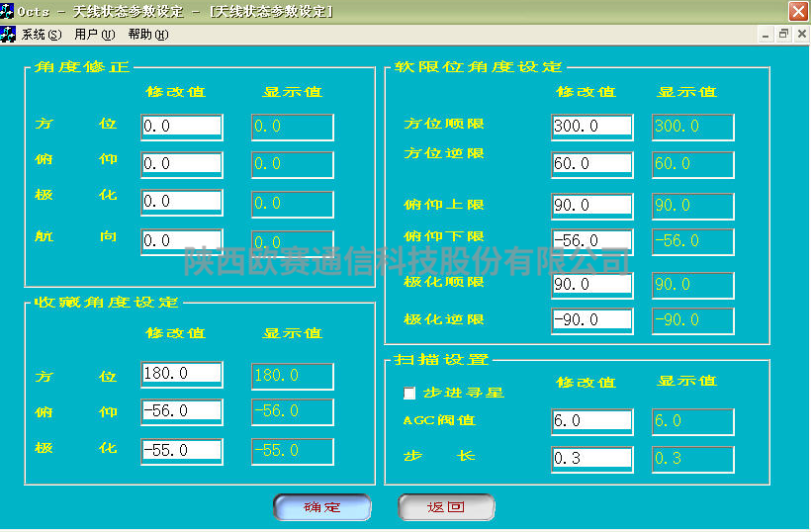Open the 系统(S) menu

(41, 34)
